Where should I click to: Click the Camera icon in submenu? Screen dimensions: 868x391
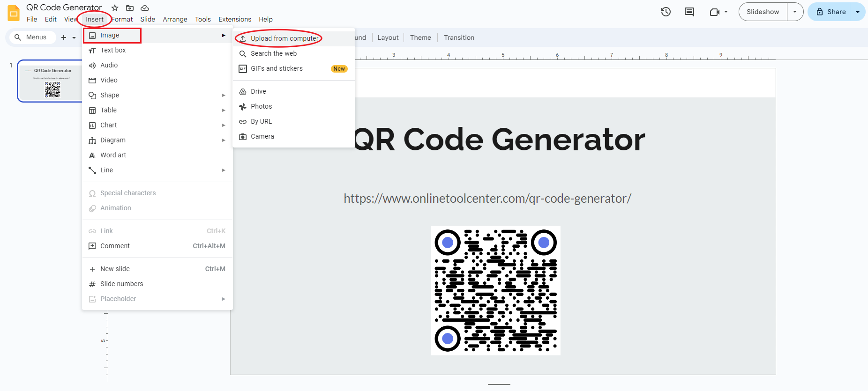pos(243,137)
